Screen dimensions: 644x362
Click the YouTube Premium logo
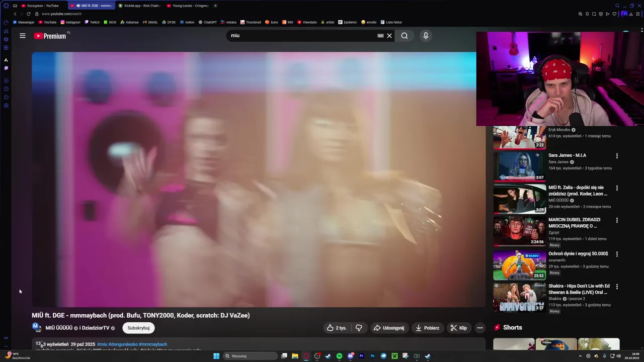pos(50,36)
